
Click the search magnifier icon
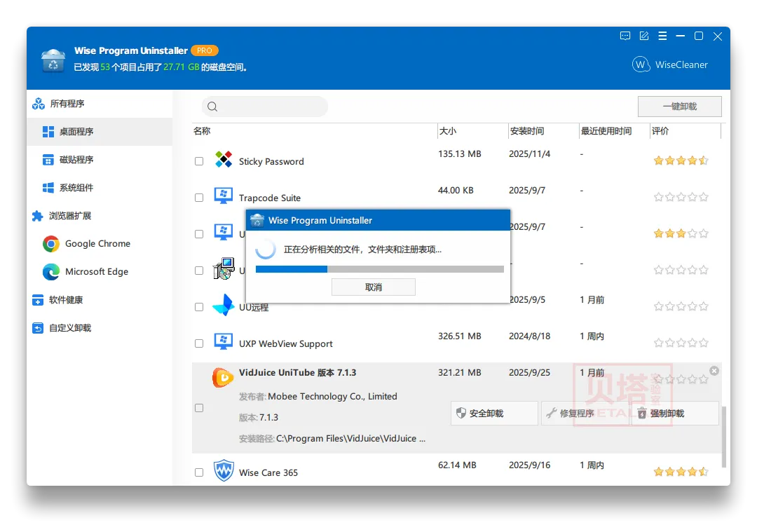pos(212,107)
